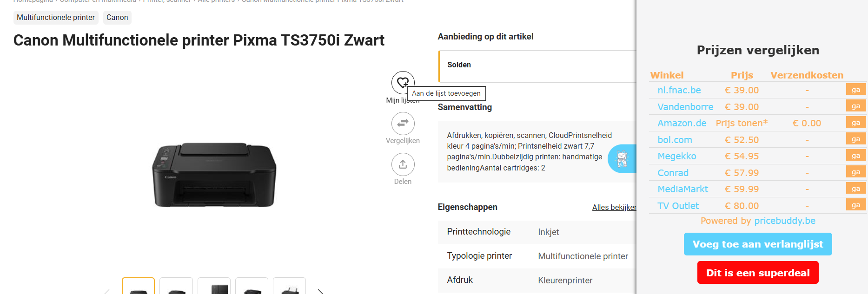Click the Canon filter tag
This screenshot has width=868, height=294.
117,17
